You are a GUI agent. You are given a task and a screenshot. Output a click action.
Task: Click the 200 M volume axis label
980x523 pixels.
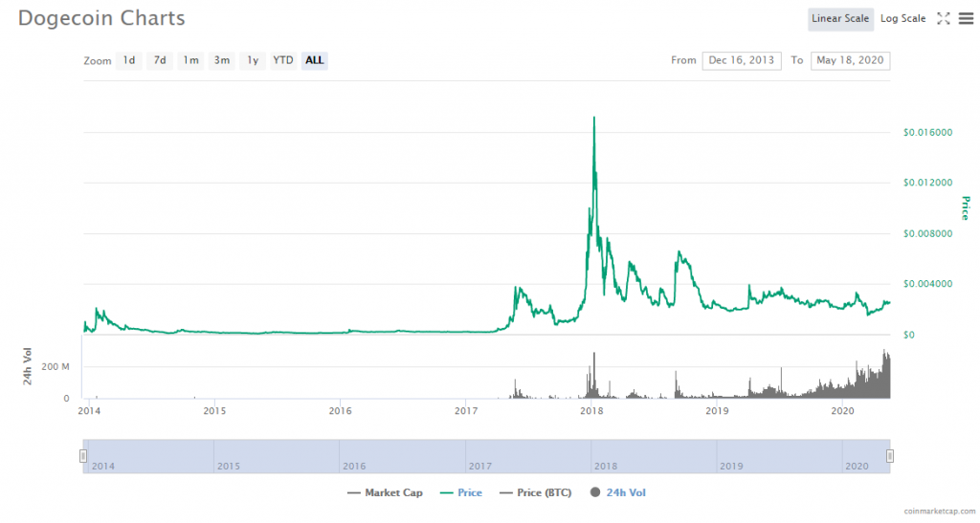55,366
